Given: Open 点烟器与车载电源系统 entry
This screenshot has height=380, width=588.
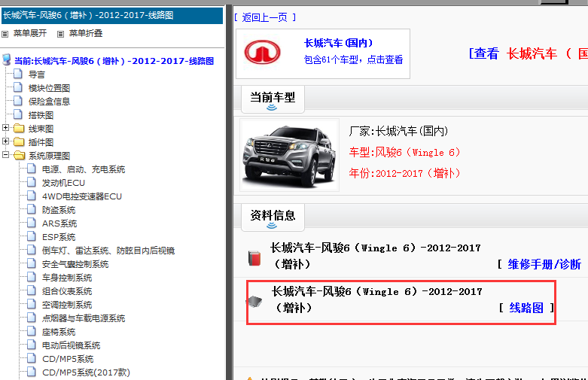Looking at the screenshot, I should (x=84, y=318).
